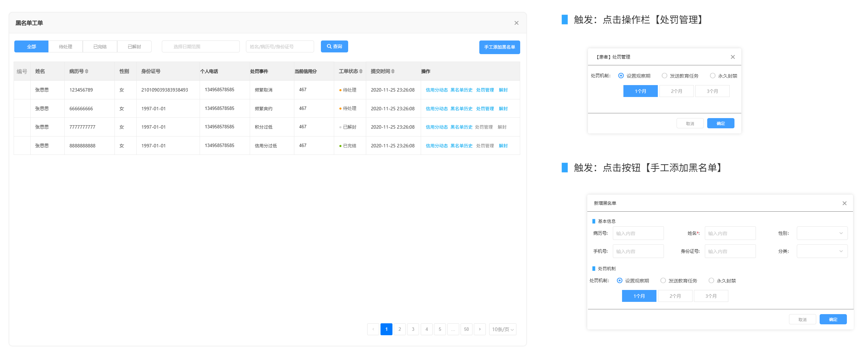Click the 提交时间 column sort icon
This screenshot has height=357, width=868.
[x=393, y=71]
